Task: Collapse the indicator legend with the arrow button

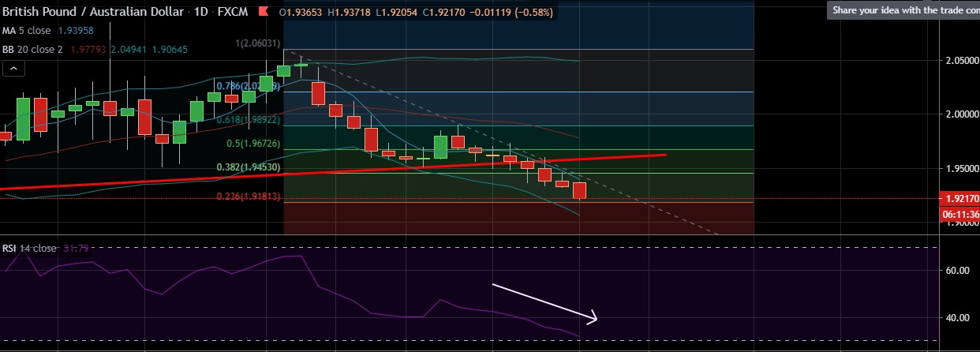Action: (13, 69)
